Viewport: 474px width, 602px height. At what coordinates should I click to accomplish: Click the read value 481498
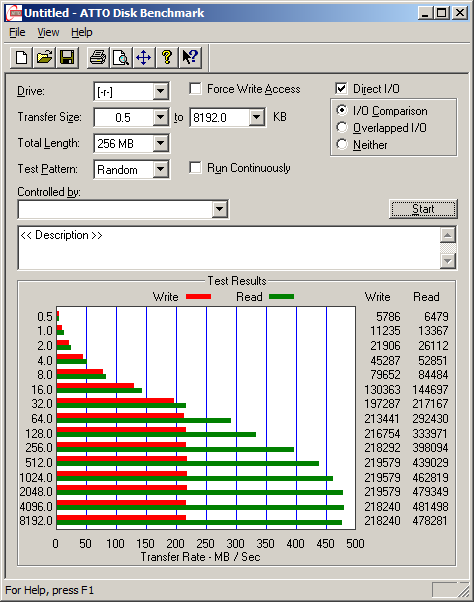coord(430,506)
